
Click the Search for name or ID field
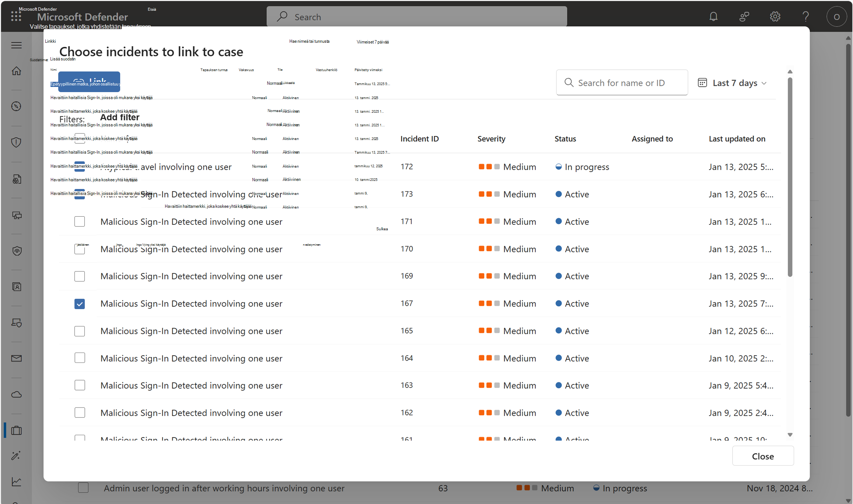pyautogui.click(x=622, y=83)
